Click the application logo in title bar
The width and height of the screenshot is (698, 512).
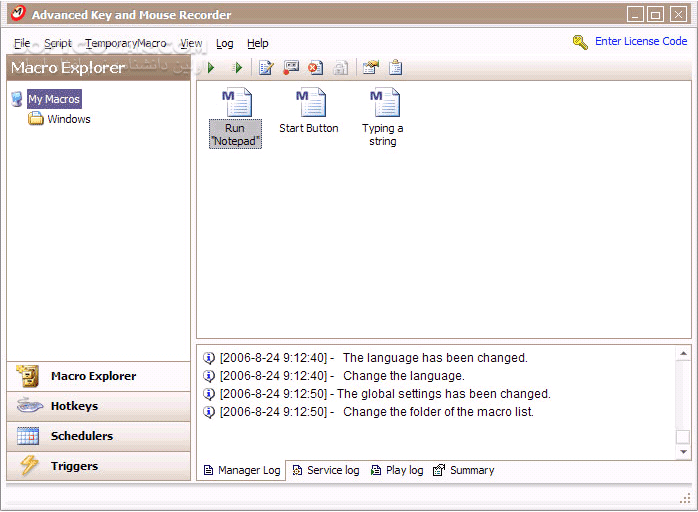pyautogui.click(x=18, y=13)
